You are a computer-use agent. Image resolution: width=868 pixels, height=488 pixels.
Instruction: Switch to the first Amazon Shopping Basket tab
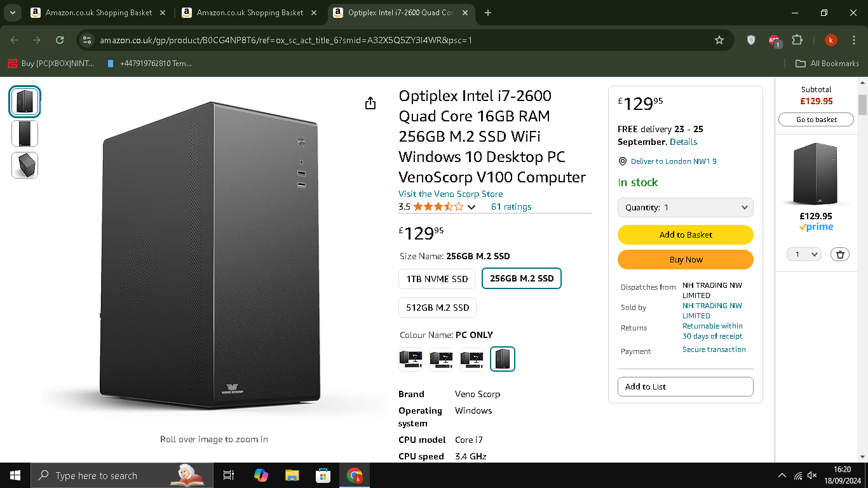coord(98,13)
